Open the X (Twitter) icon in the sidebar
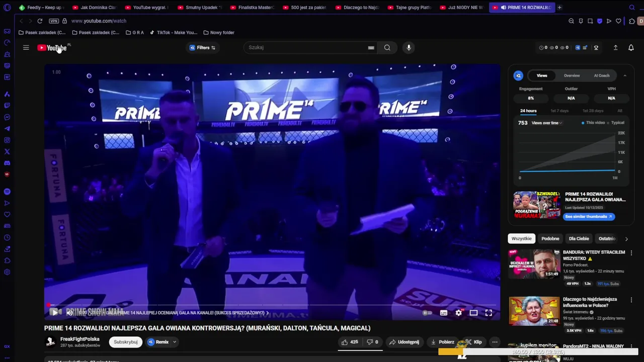This screenshot has height=362, width=644. [7, 151]
